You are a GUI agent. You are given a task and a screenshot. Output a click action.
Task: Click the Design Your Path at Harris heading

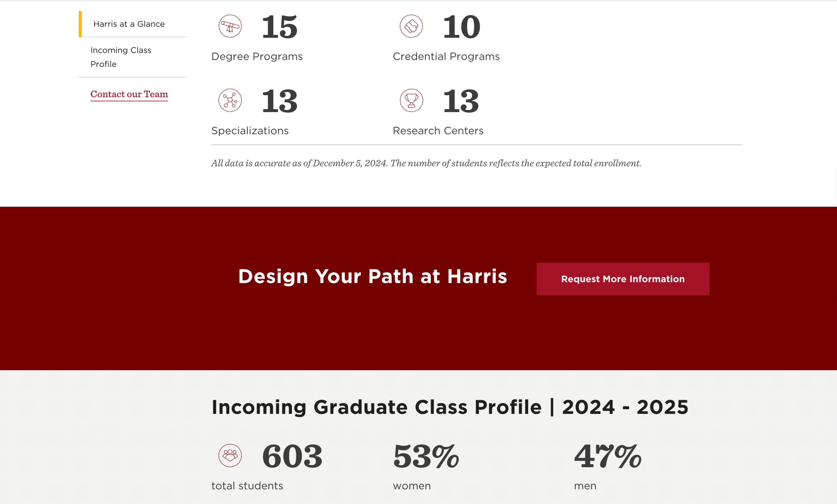point(373,276)
